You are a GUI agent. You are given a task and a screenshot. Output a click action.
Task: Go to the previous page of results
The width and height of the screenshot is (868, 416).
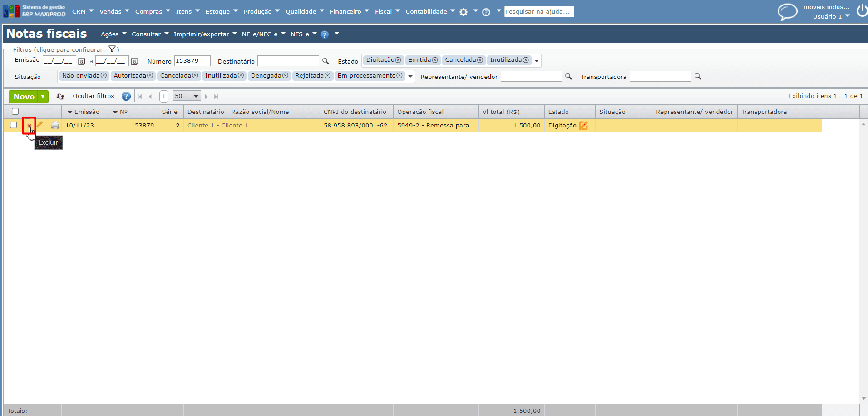[x=150, y=96]
